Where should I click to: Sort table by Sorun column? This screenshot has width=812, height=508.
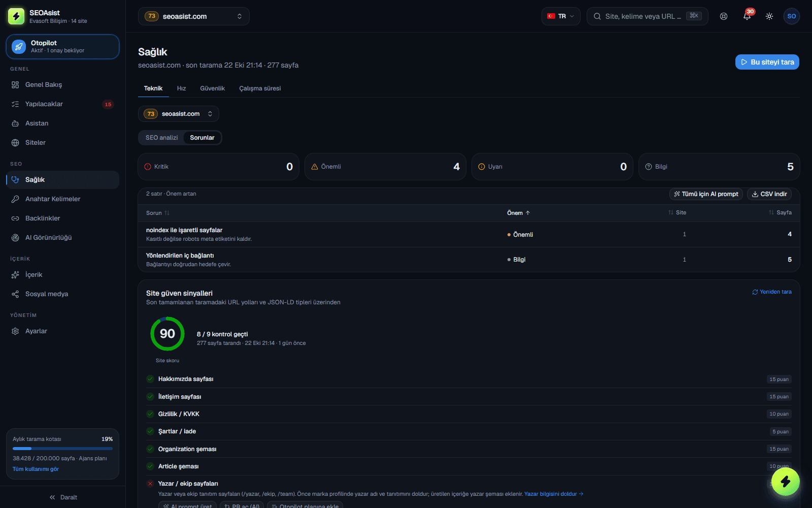point(158,213)
